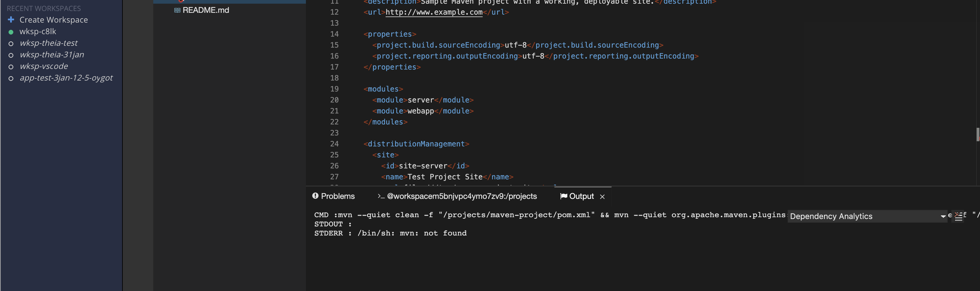This screenshot has width=980, height=291.
Task: Click the editor vertical scrollbar thumb
Action: 978,135
